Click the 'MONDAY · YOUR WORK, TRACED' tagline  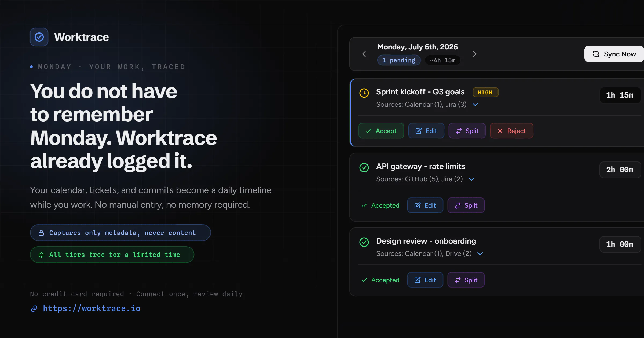tap(112, 67)
